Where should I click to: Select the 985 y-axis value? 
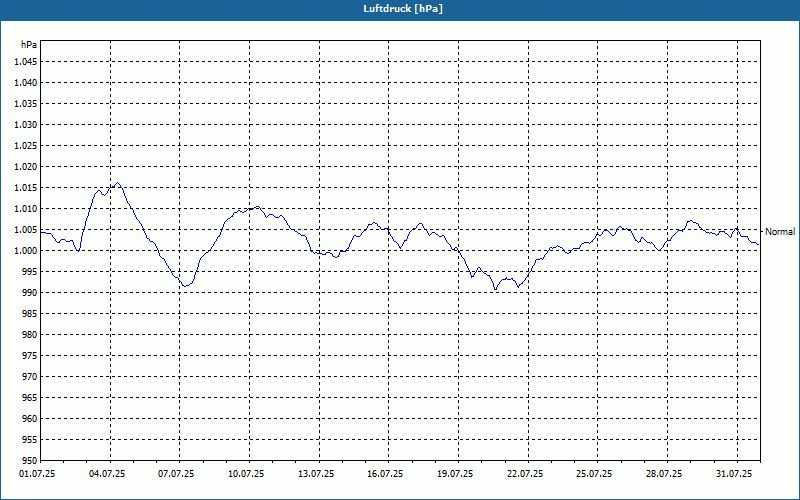tap(31, 314)
